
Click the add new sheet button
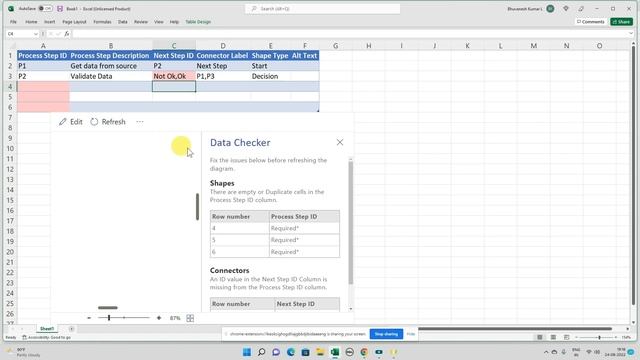coord(71,329)
